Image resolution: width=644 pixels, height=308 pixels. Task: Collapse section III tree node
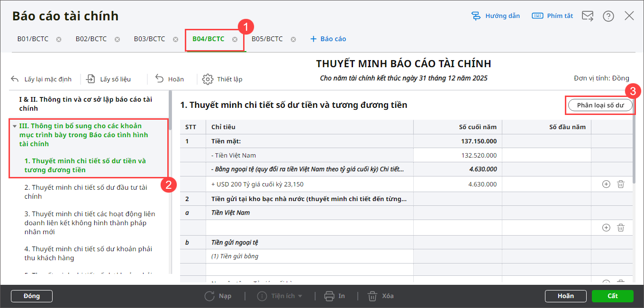click(15, 126)
